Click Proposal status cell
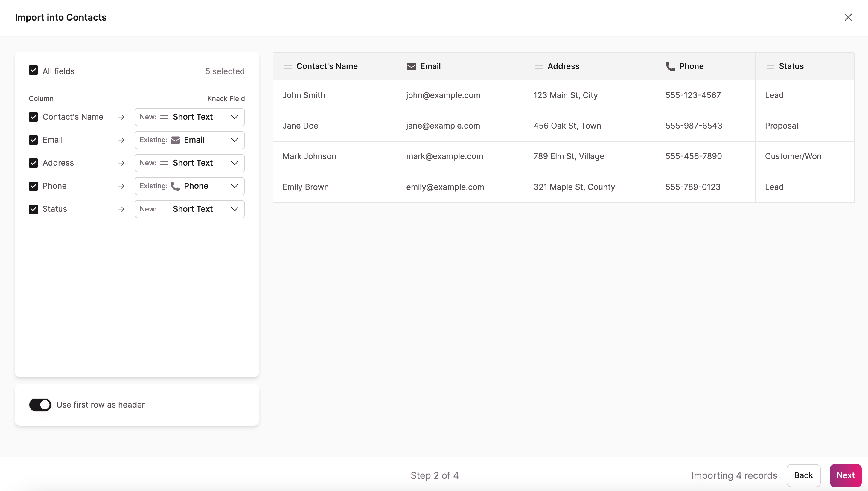Viewport: 868px width, 491px height. (x=805, y=126)
